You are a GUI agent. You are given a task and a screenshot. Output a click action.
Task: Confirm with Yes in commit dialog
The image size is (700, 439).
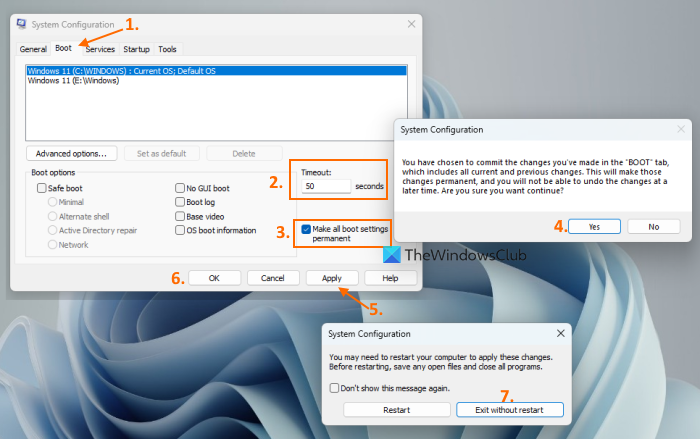[x=594, y=227]
